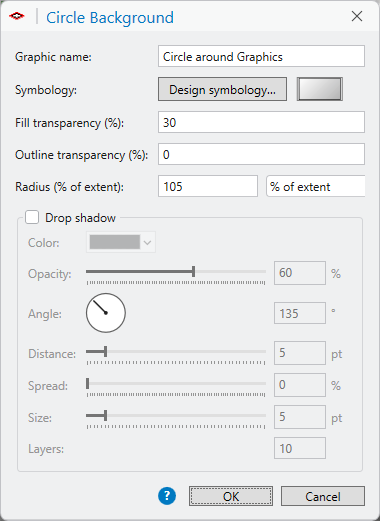Screen dimensions: 380x521
Task: Click the 'Fill transparency (%):' label
Action: click(69, 123)
